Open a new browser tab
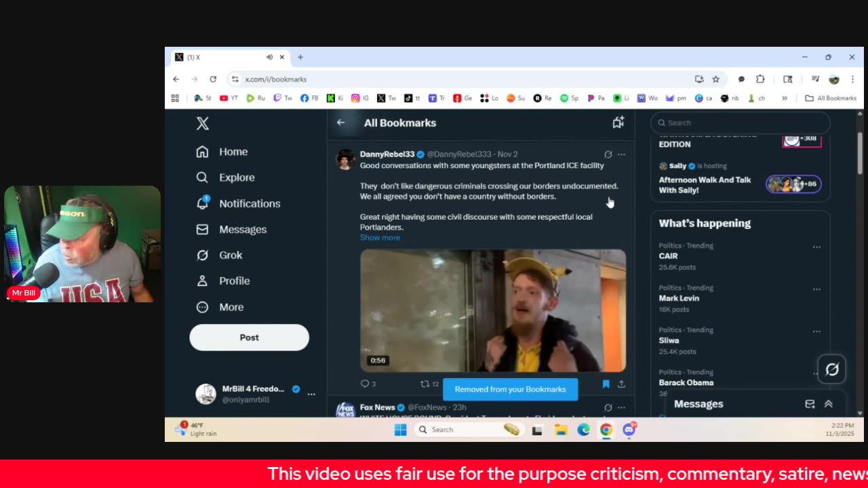Viewport: 868px width, 488px height. point(300,58)
